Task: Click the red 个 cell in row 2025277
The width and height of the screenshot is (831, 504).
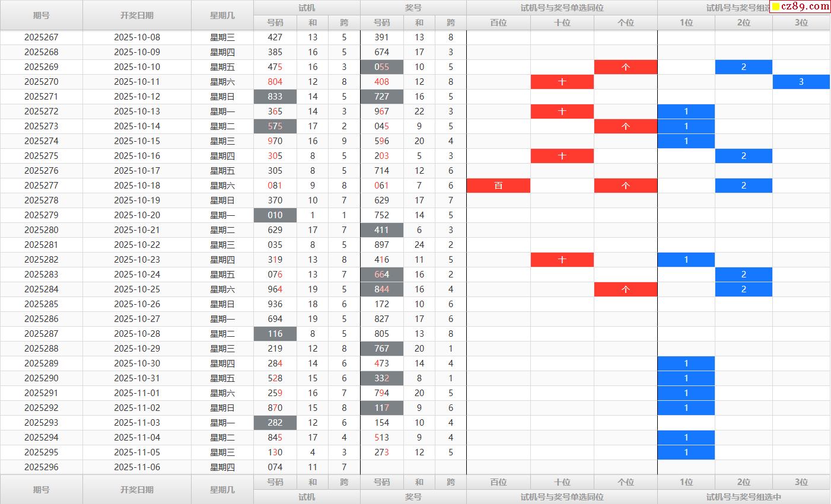Action: point(626,186)
